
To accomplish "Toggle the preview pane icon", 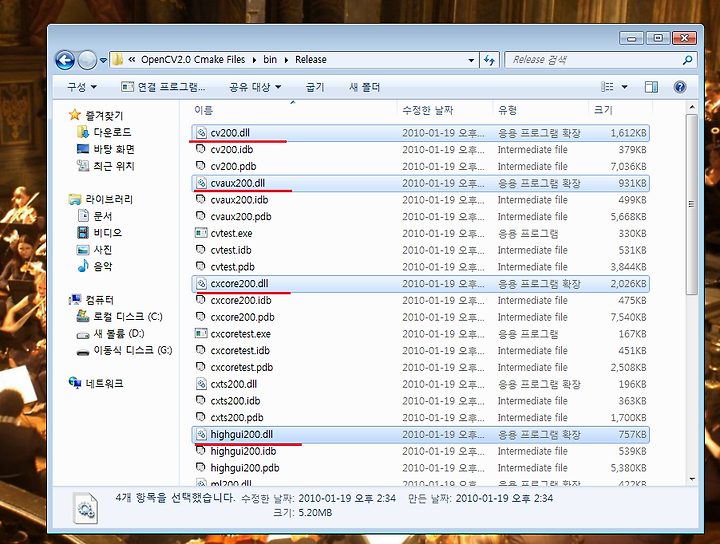I will (651, 87).
